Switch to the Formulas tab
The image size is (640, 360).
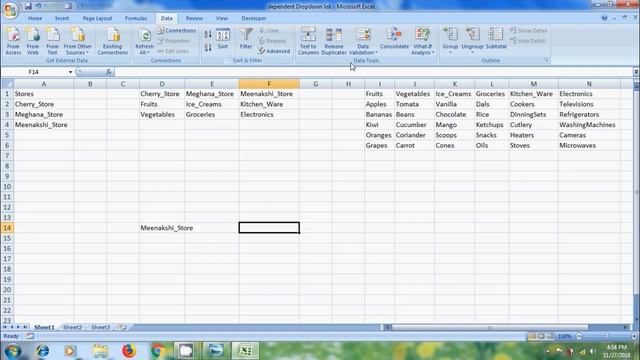[136, 18]
